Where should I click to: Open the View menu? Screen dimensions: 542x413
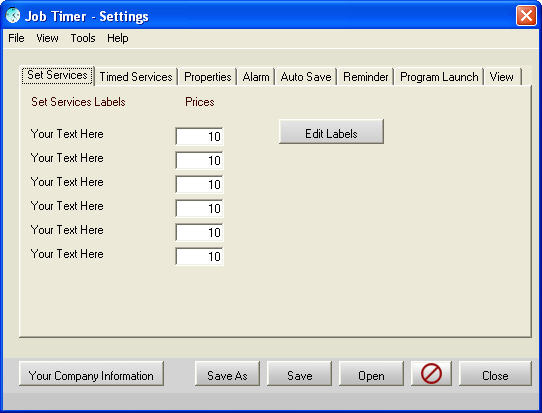click(x=47, y=38)
